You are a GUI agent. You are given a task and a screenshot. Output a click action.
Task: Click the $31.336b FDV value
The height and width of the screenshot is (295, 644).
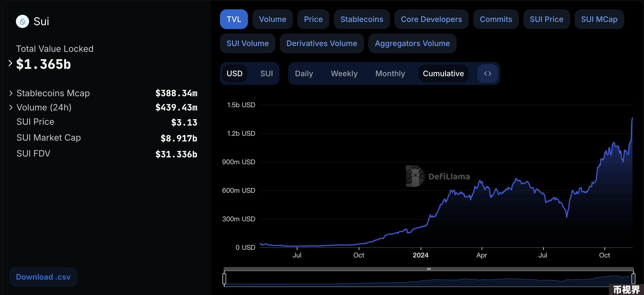[x=176, y=154]
